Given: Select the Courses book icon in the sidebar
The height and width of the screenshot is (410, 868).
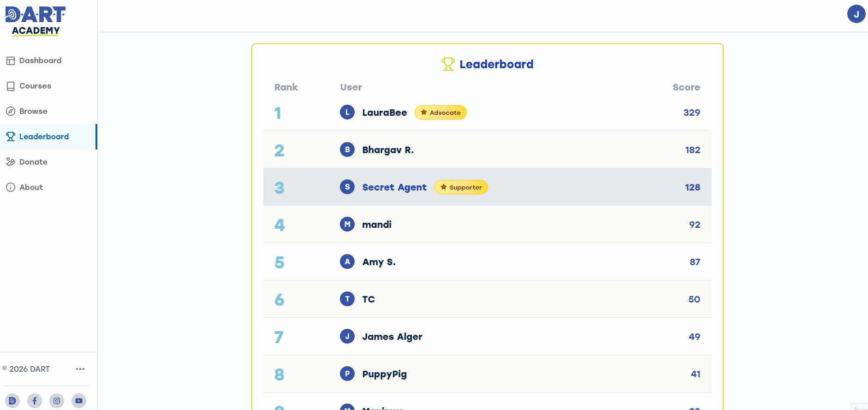Looking at the screenshot, I should [x=10, y=86].
